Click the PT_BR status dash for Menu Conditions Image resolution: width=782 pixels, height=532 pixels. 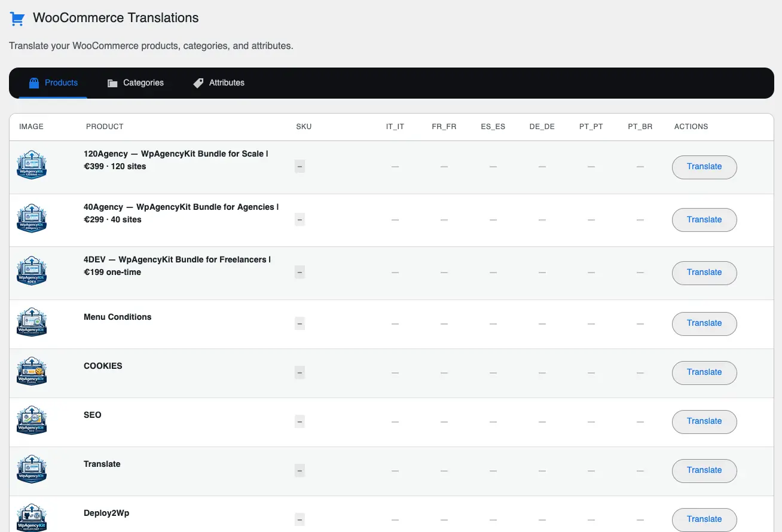[x=640, y=323]
